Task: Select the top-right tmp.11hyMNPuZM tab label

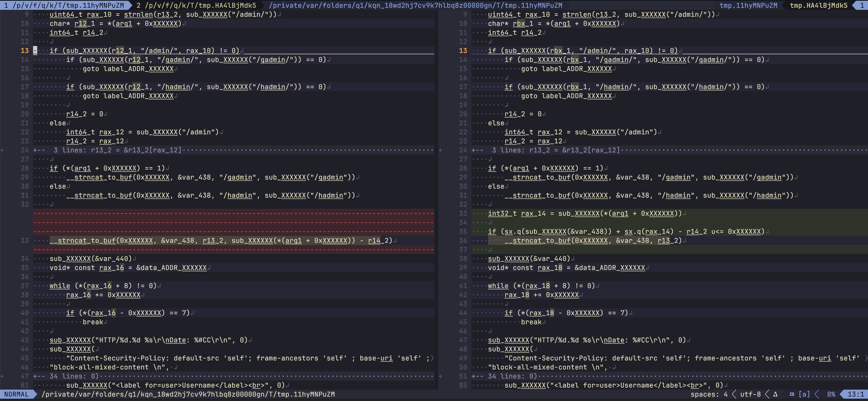Action: (748, 5)
